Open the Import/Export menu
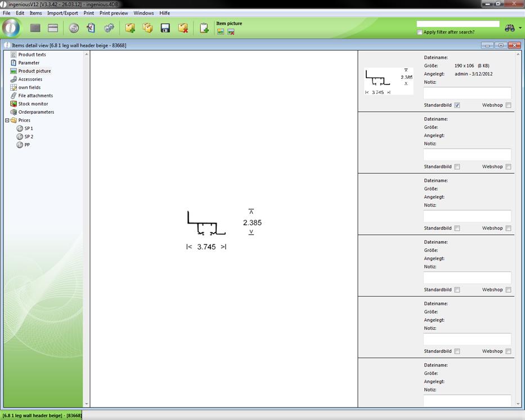This screenshot has height=420, width=525. click(62, 13)
